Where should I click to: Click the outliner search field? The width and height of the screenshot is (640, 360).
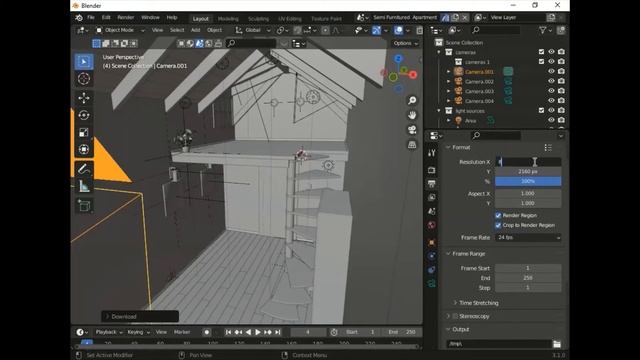(496, 30)
